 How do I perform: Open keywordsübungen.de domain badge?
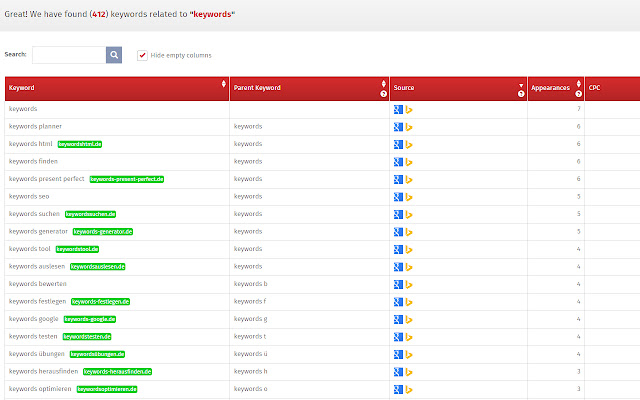(97, 354)
